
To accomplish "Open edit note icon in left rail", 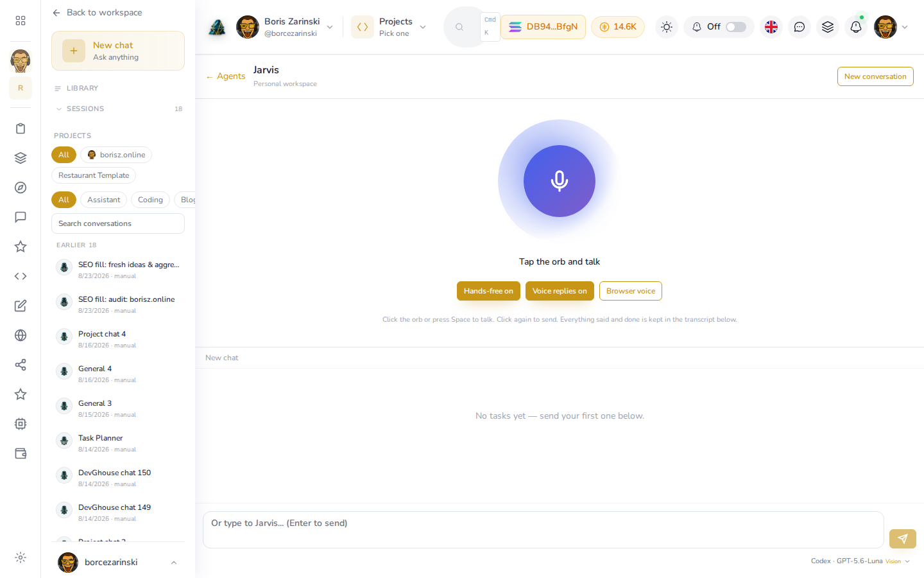I will tap(21, 306).
